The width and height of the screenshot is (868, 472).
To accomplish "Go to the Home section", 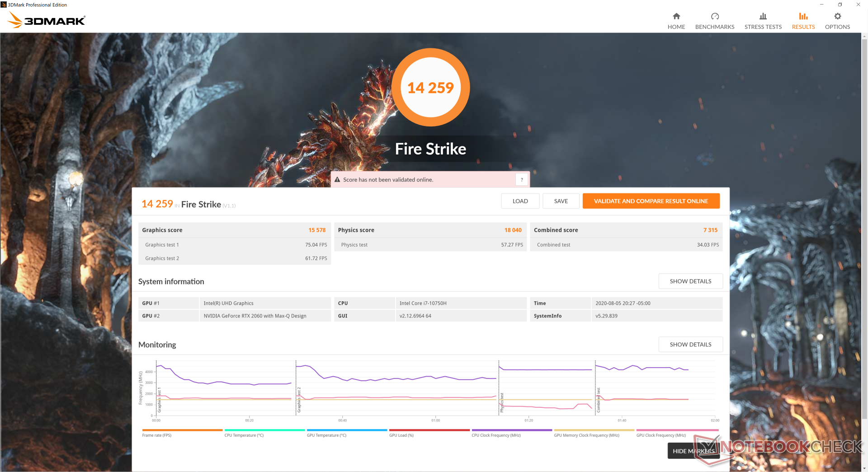I will pos(676,21).
